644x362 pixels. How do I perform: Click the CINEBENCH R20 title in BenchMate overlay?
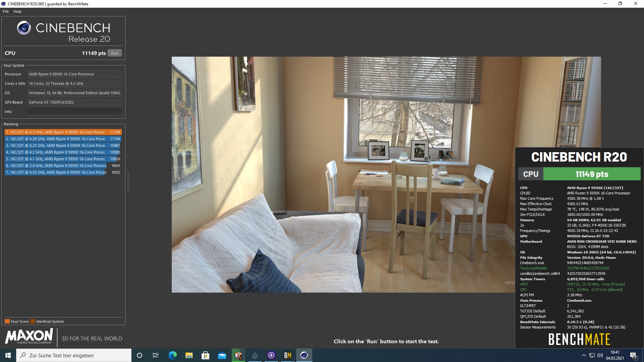(579, 157)
